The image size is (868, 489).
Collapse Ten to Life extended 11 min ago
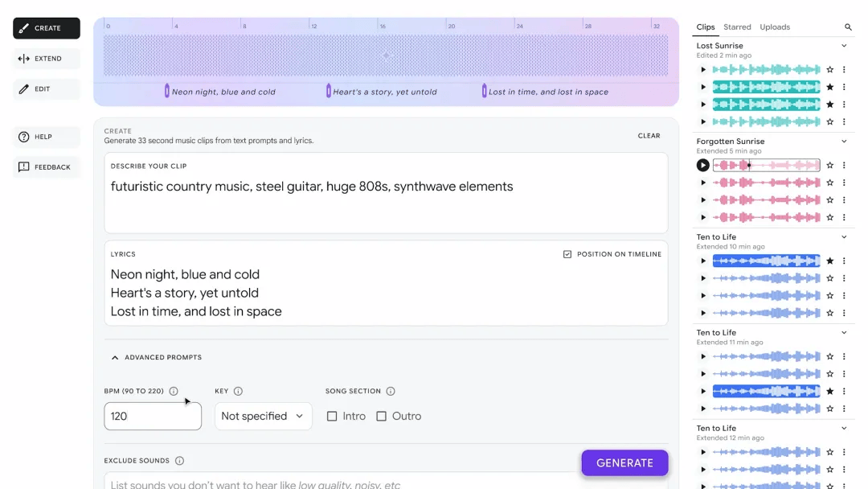pos(844,333)
